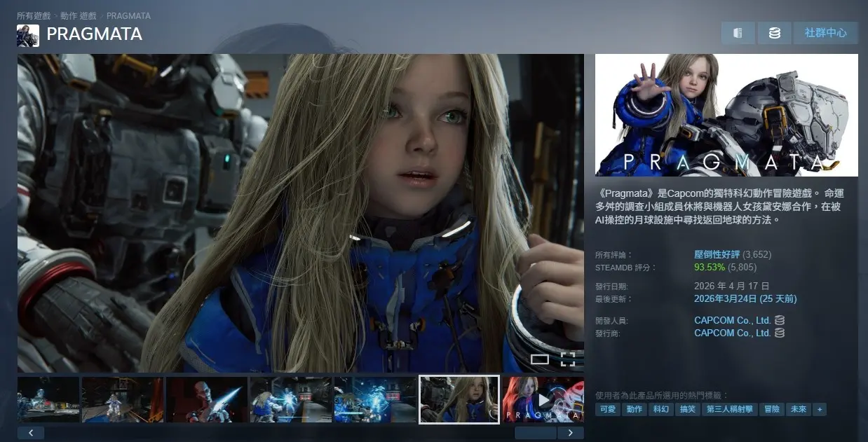868x442 pixels.
Task: Click SteamDB icon next to publisher CAPCOM
Action: [780, 333]
